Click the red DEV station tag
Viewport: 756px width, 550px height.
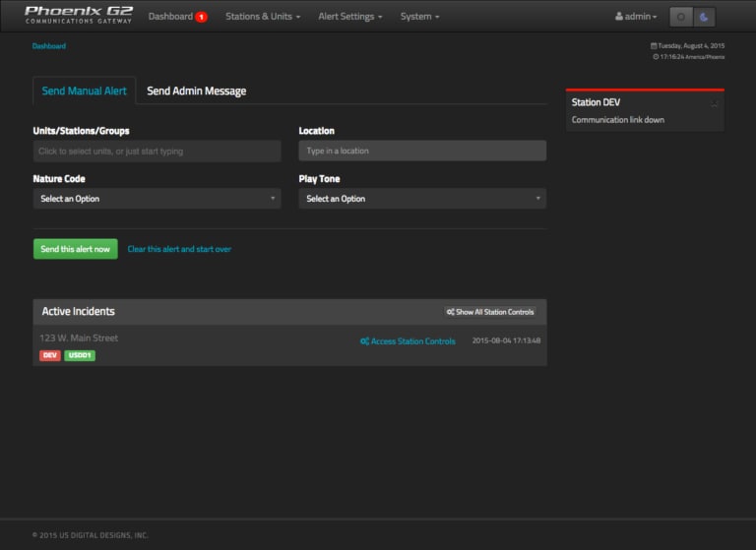click(50, 355)
